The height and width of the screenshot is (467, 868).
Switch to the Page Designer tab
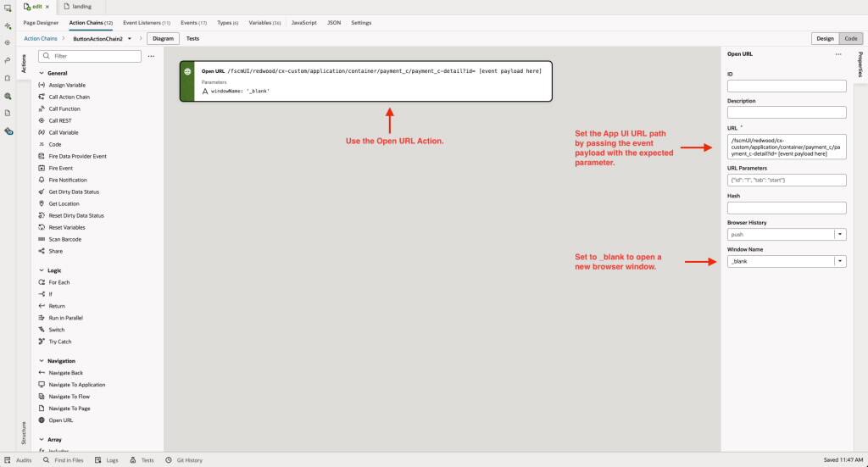(41, 23)
